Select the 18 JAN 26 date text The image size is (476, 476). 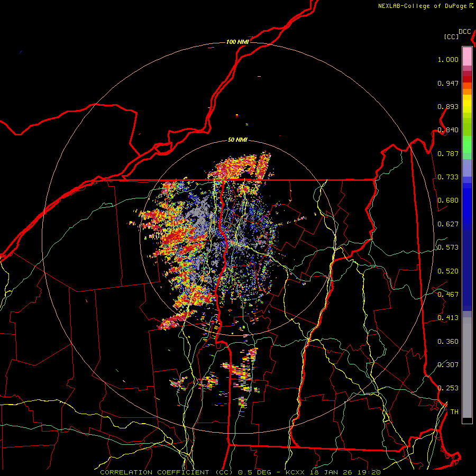click(x=330, y=472)
